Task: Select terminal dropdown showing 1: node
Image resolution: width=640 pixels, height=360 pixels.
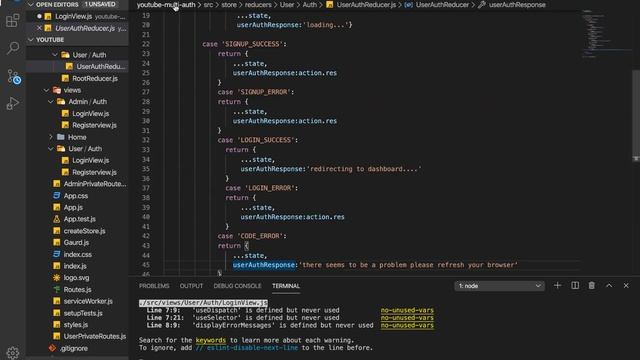Action: 499,286
